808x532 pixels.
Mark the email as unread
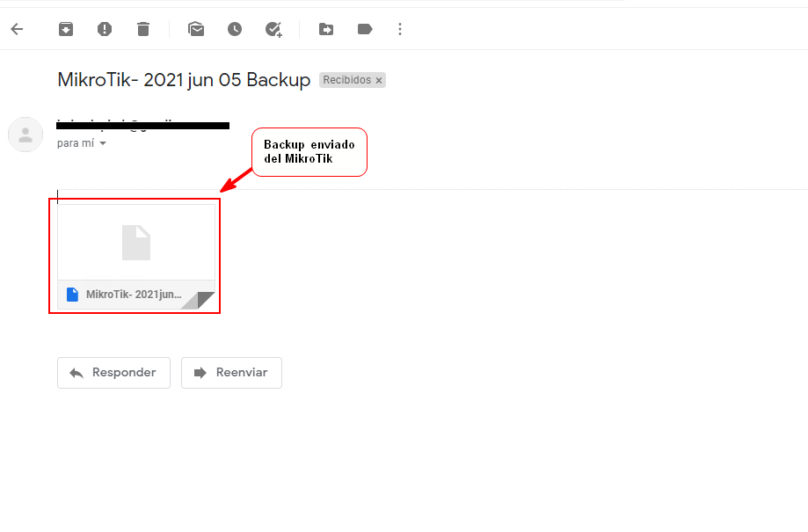click(x=196, y=29)
